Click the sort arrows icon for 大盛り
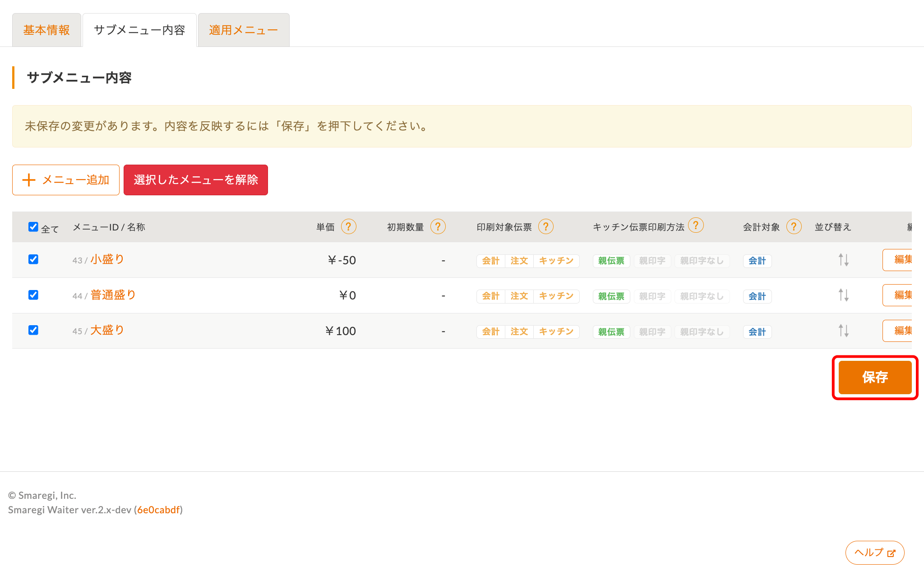Viewport: 924px width, 571px height. [x=844, y=331]
